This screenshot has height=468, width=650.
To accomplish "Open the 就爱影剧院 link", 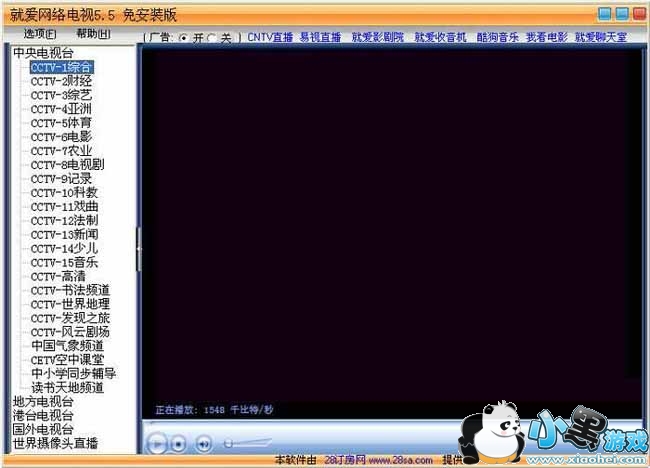I will pyautogui.click(x=378, y=37).
